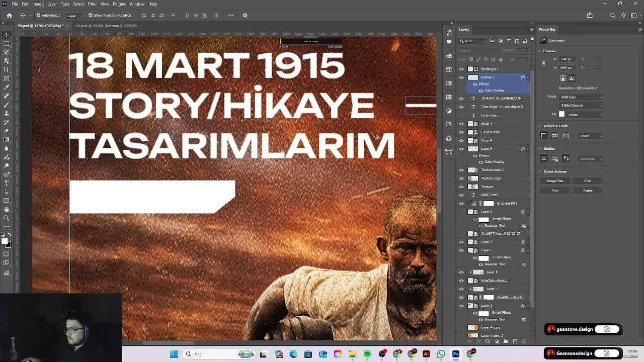The height and width of the screenshot is (362, 644).
Task: Open the Plugins menu
Action: [119, 4]
